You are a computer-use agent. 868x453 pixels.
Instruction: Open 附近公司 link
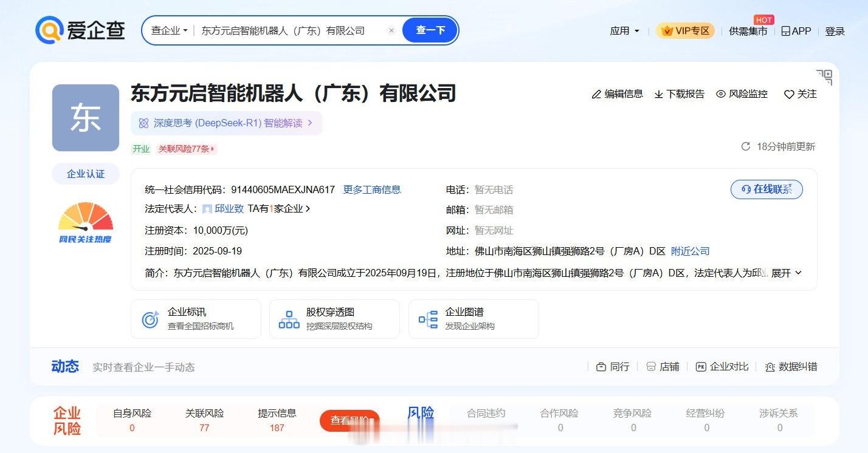tap(691, 251)
